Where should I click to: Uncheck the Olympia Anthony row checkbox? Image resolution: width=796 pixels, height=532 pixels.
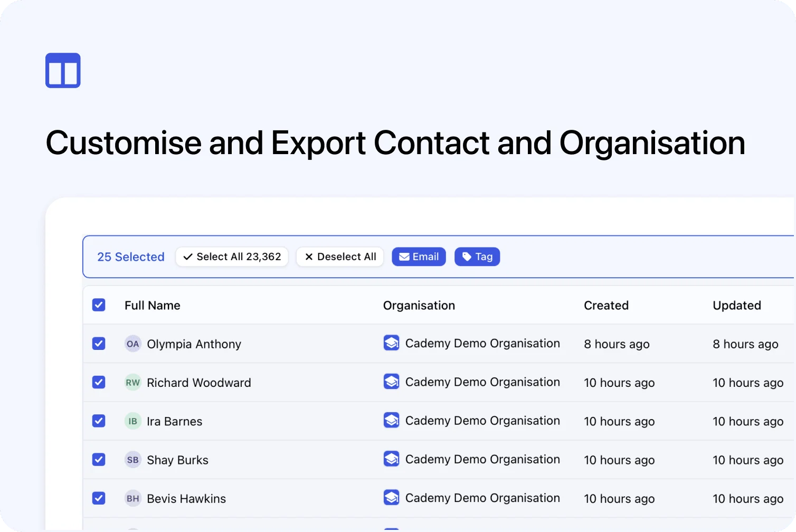pyautogui.click(x=99, y=344)
